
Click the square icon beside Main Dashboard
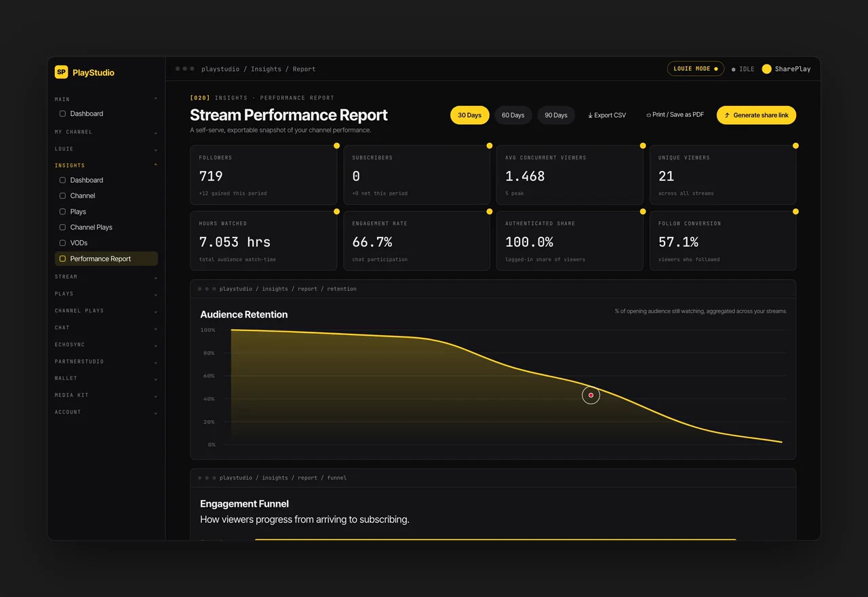[62, 114]
